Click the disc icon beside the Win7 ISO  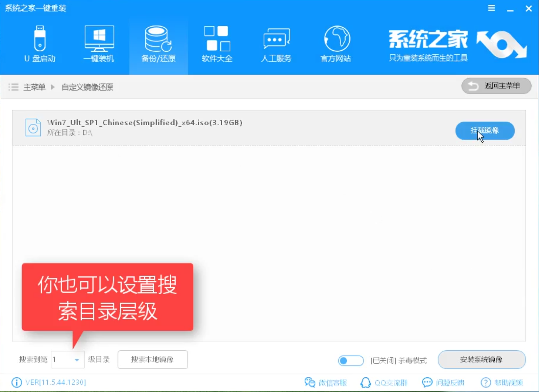point(33,128)
